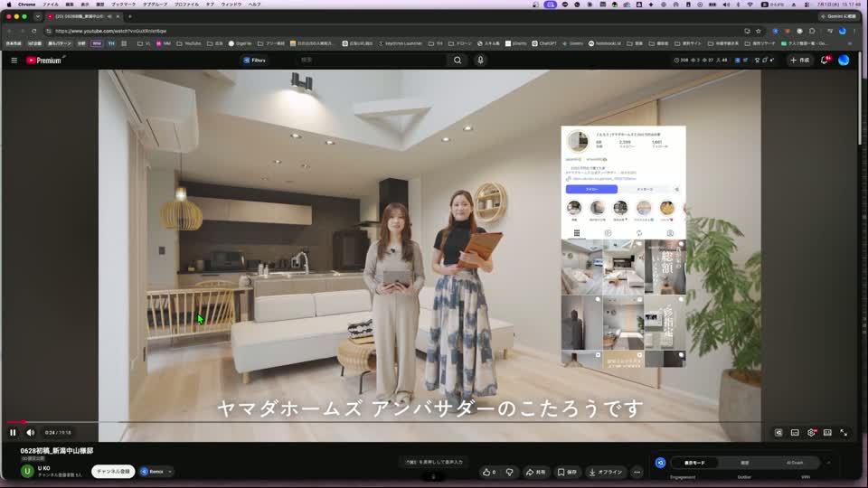
Task: Download video for offline (オフライン)
Action: [x=606, y=472]
